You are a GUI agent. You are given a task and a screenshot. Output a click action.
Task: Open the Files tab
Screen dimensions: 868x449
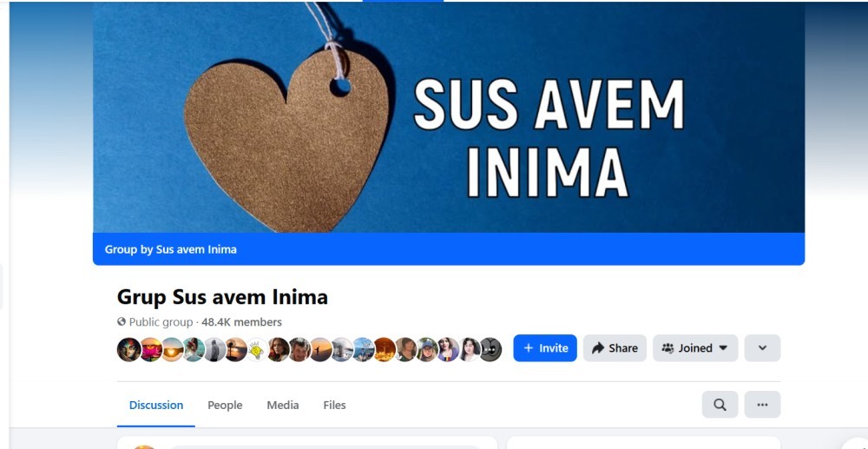[x=334, y=406]
